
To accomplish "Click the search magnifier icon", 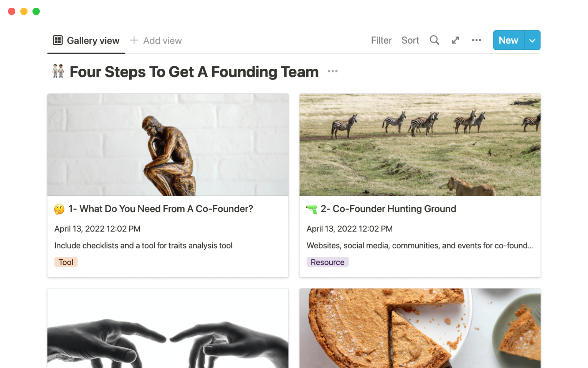I will pyautogui.click(x=434, y=40).
